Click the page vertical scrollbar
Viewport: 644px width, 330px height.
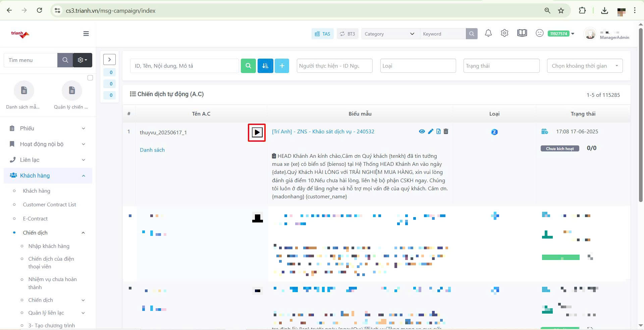tap(641, 115)
